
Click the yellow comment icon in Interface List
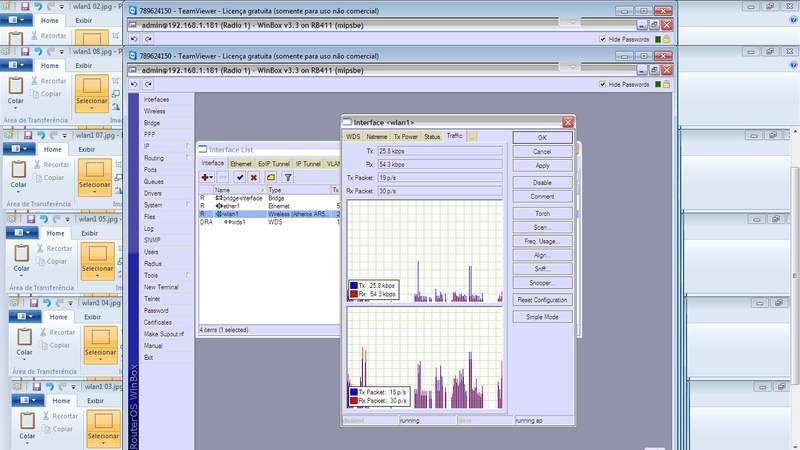271,177
